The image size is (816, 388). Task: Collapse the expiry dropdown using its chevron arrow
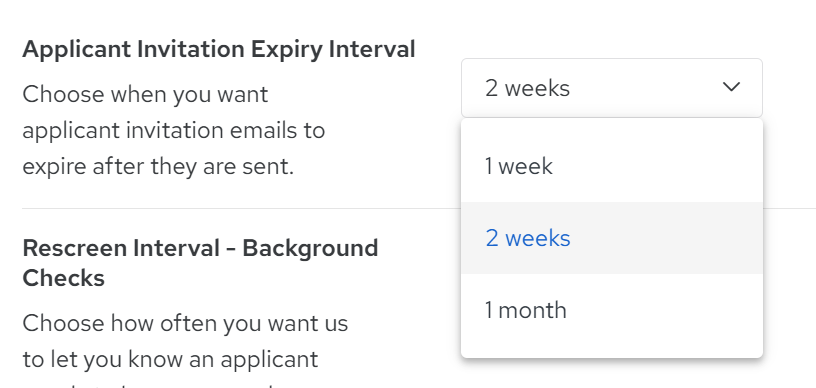click(x=731, y=87)
